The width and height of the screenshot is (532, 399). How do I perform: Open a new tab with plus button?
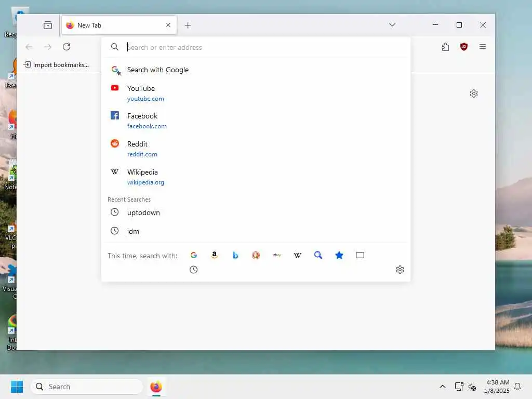(x=188, y=25)
